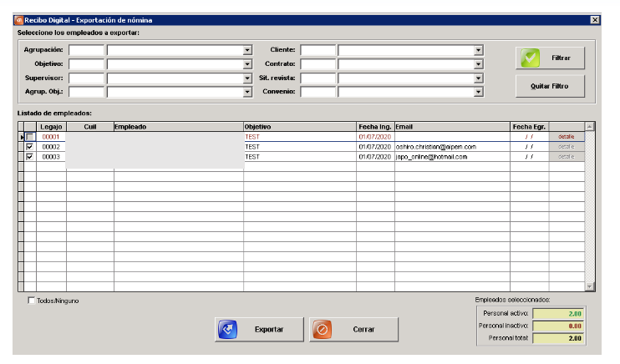Viewport: 620px width, 364px height.
Task: Click the Personal total value 2.00
Action: point(558,338)
